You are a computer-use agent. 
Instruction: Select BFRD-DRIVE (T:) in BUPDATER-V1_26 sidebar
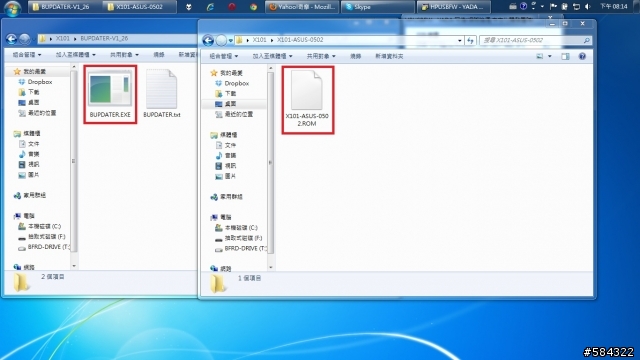click(48, 247)
